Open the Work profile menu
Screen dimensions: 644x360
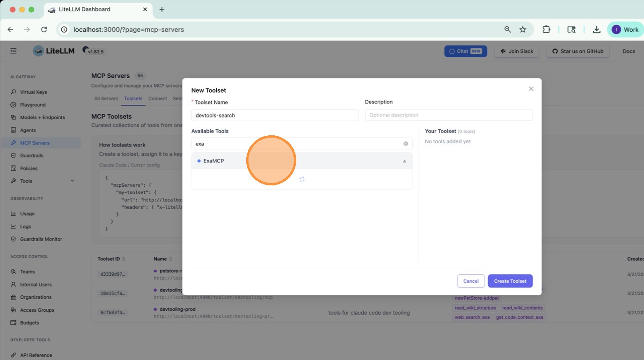click(625, 29)
